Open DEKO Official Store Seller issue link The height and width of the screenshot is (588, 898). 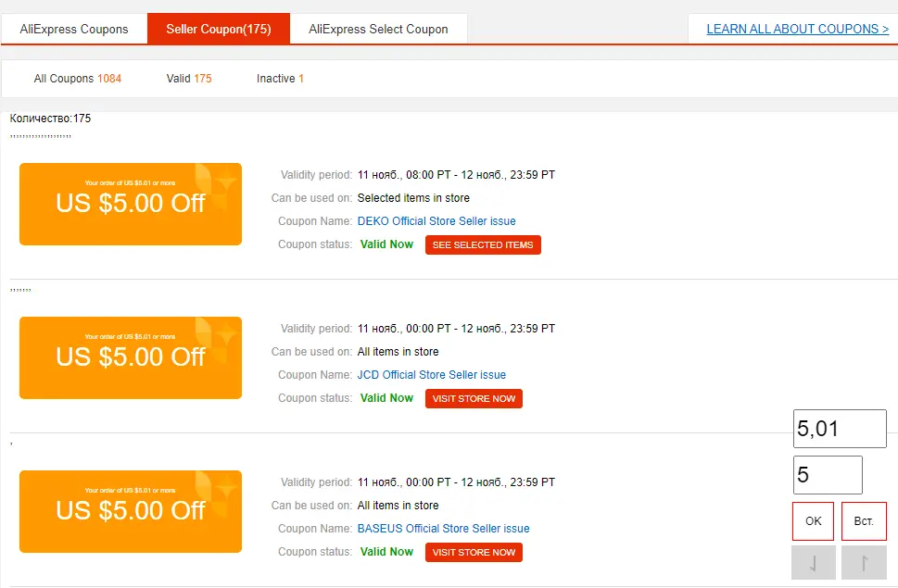tap(436, 220)
